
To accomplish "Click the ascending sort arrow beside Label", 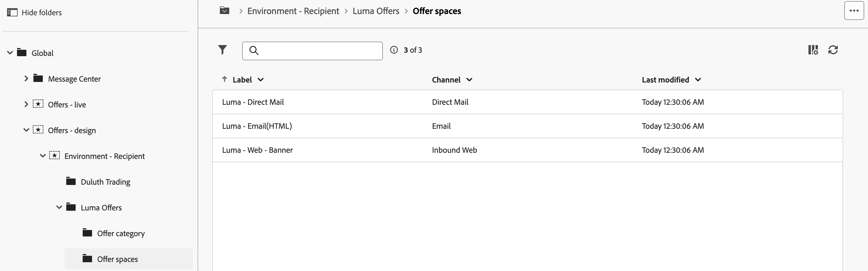I will (x=225, y=79).
